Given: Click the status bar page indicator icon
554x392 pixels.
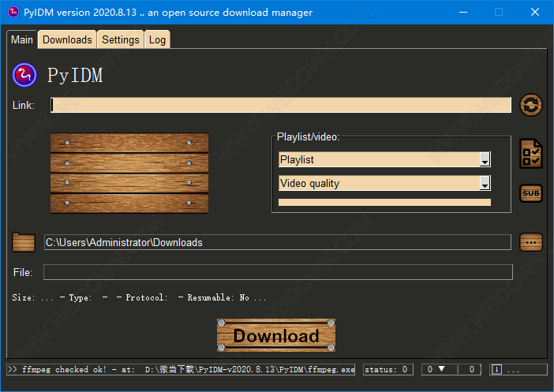Looking at the screenshot, I should point(496,369).
